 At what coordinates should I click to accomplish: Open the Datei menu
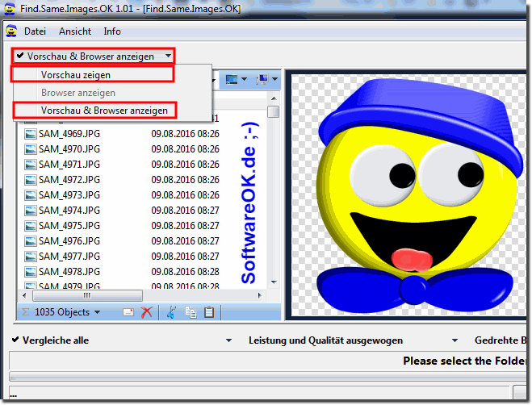35,31
